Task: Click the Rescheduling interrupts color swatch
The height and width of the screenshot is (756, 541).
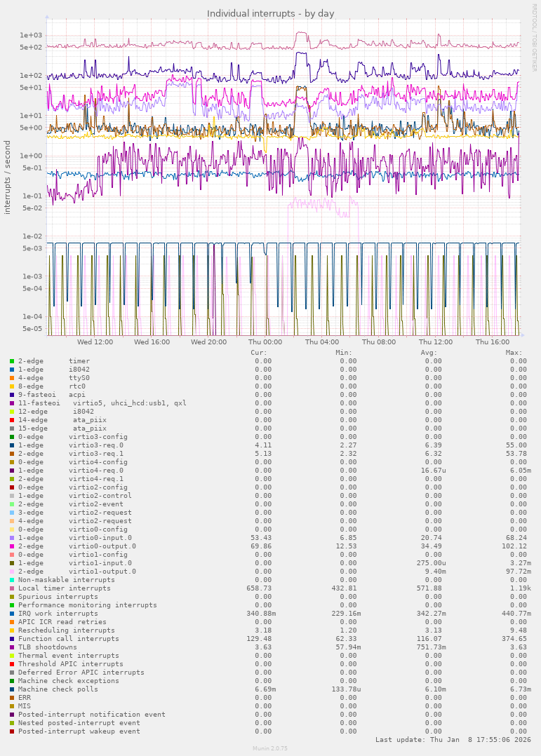Action: (12, 630)
